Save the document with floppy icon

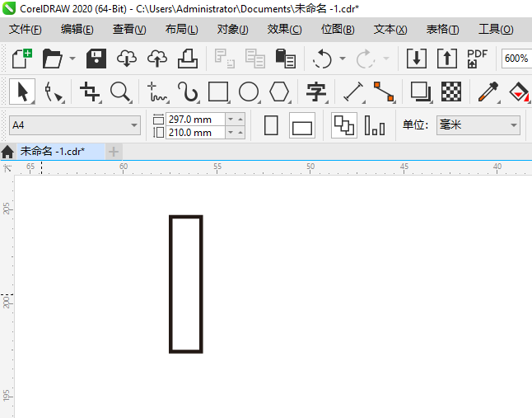click(96, 59)
